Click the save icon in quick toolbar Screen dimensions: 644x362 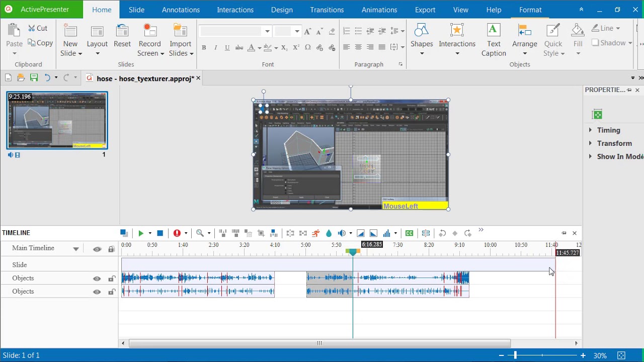coord(34,78)
